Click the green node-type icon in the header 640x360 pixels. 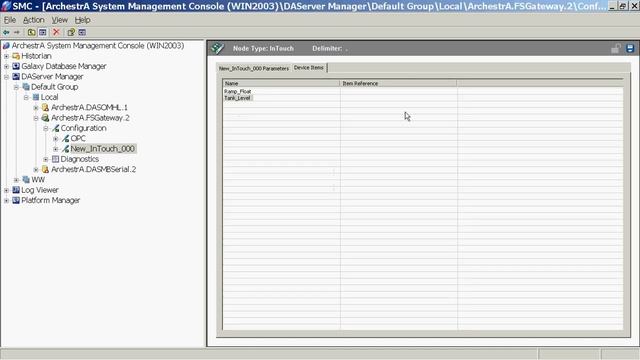coord(218,48)
